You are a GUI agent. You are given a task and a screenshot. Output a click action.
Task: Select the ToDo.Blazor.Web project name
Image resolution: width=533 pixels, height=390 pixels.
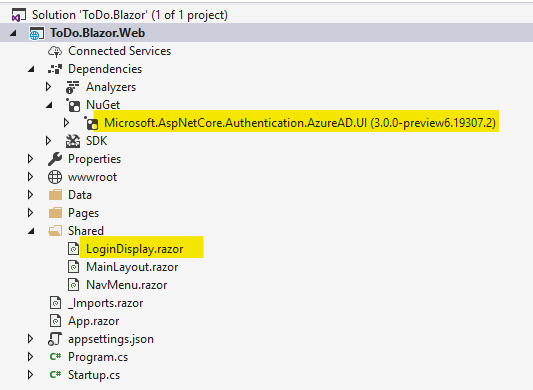coord(98,33)
